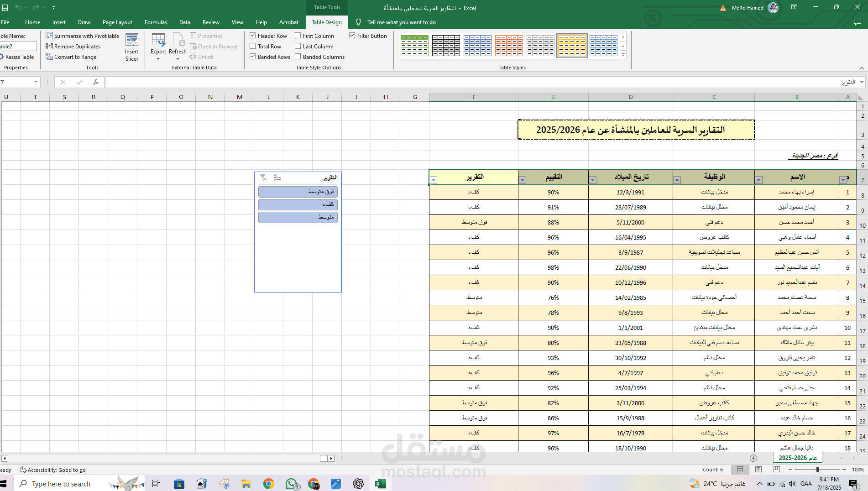The width and height of the screenshot is (868, 491).
Task: Click the zoom in plus button
Action: click(x=844, y=470)
